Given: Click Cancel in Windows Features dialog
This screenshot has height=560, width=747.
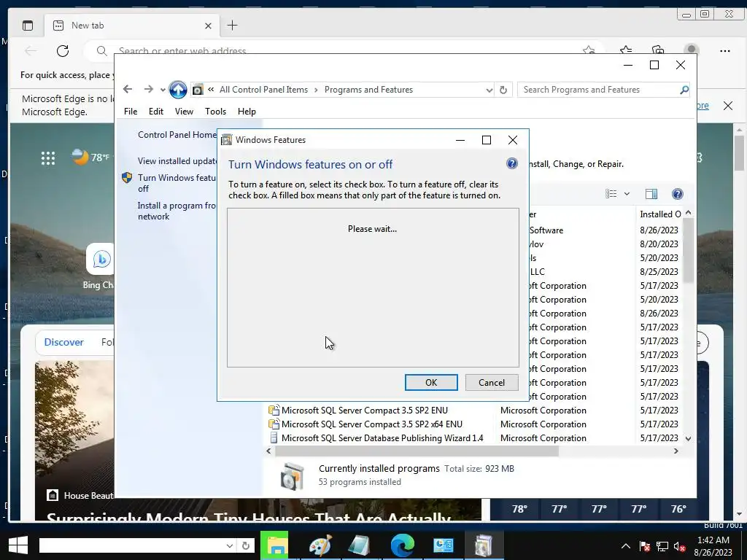Looking at the screenshot, I should pos(492,382).
